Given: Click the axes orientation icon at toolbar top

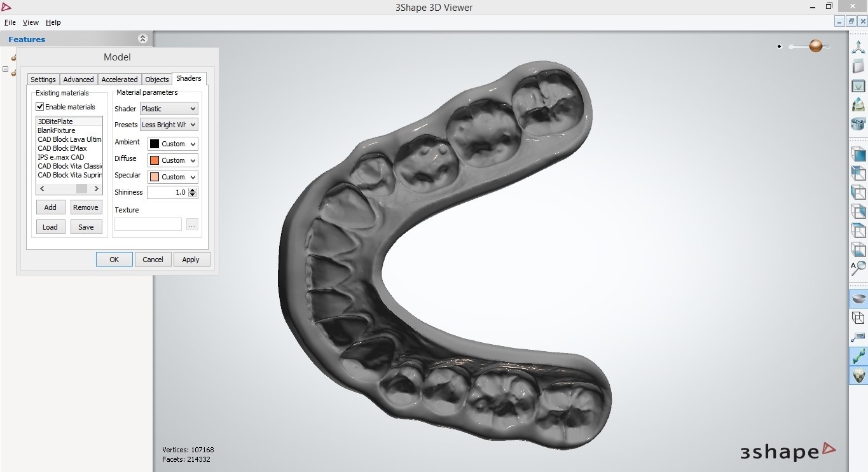Looking at the screenshot, I should (x=858, y=46).
